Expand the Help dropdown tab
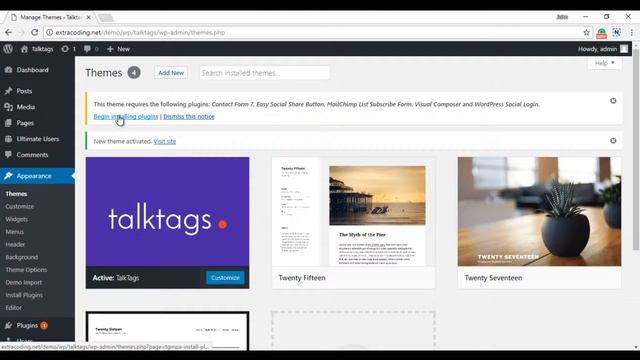This screenshot has height=360, width=640. [x=604, y=63]
